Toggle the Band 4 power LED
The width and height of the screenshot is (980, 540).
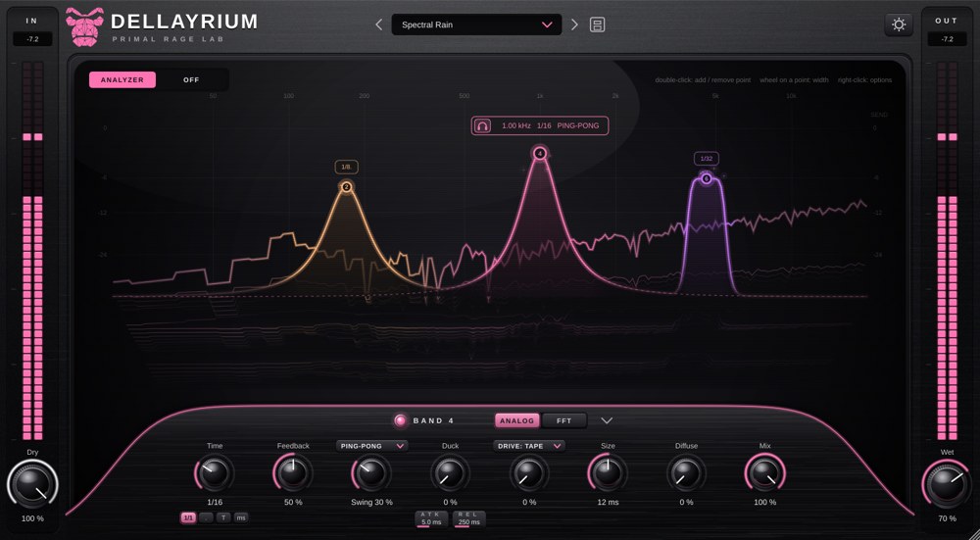point(400,420)
